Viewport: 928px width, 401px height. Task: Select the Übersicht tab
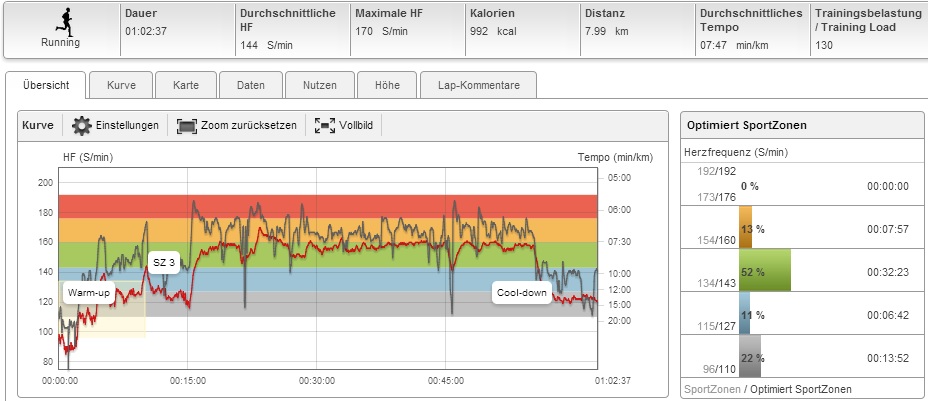(x=46, y=86)
